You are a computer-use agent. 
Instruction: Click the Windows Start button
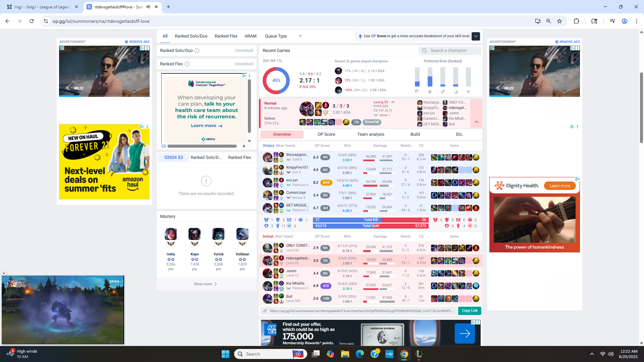(225, 354)
